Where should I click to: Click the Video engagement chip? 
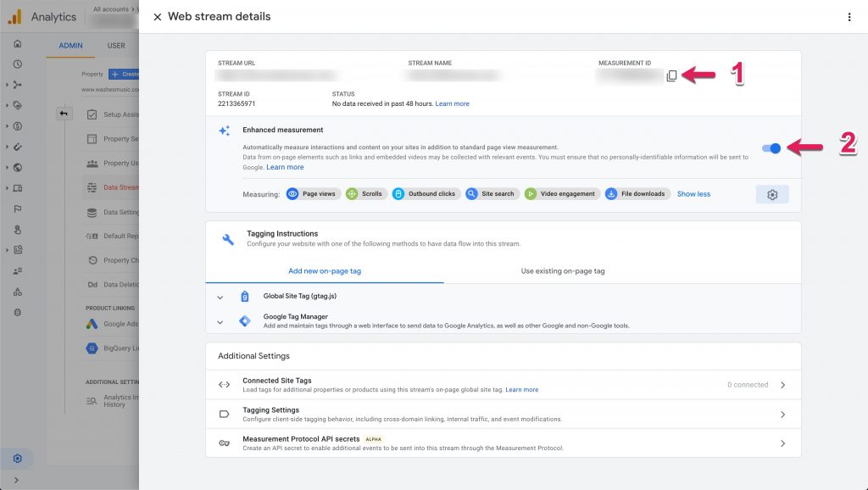pos(560,194)
